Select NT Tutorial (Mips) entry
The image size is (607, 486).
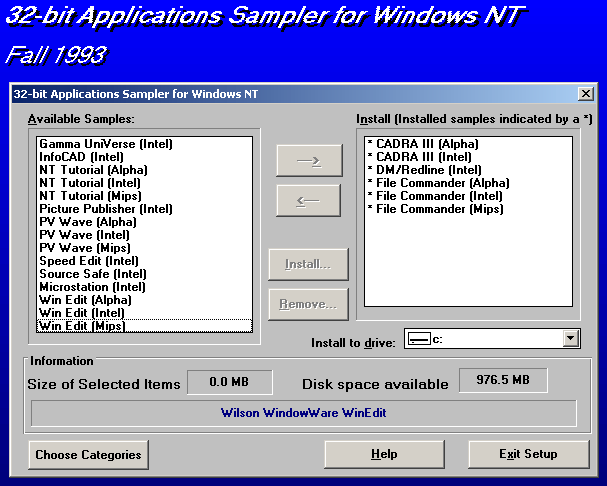(144, 196)
